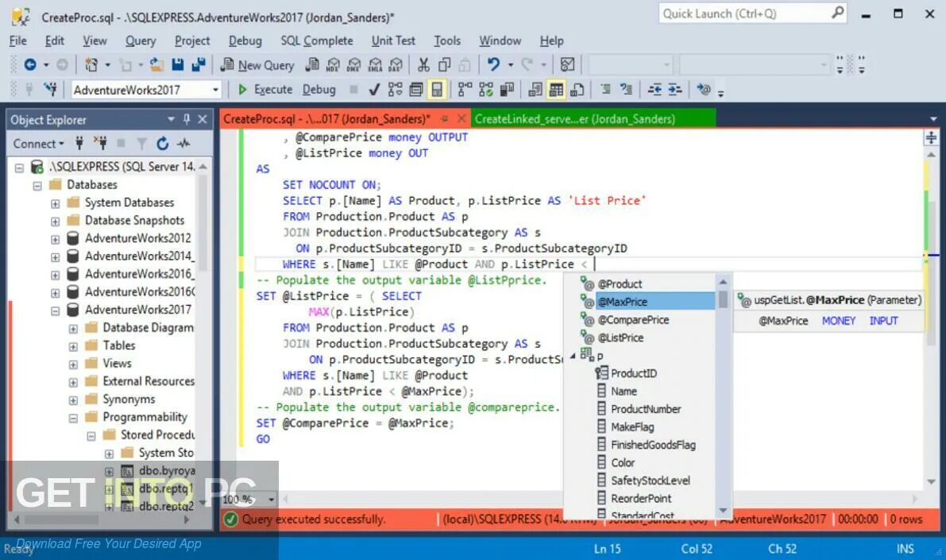The image size is (946, 560).
Task: Toggle Include Client Statistics icon
Action: click(507, 90)
